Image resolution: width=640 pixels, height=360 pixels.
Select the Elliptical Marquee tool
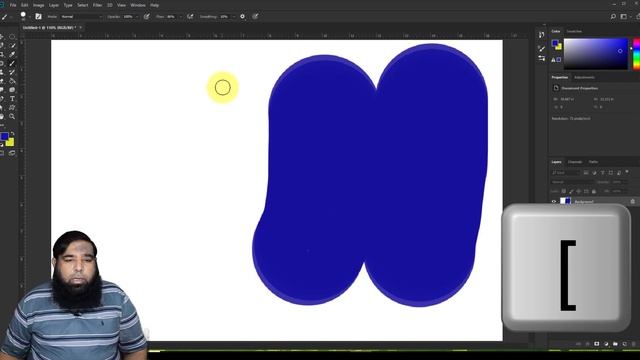pyautogui.click(x=12, y=37)
